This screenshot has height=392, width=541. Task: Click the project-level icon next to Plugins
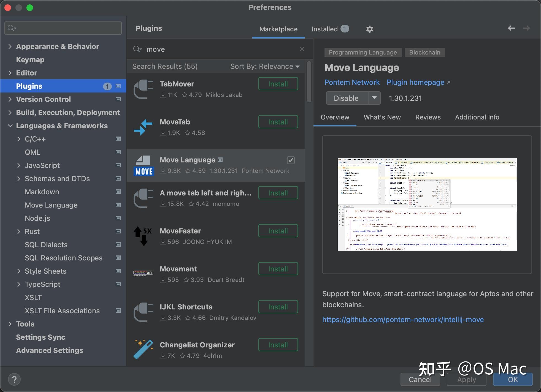pyautogui.click(x=118, y=86)
